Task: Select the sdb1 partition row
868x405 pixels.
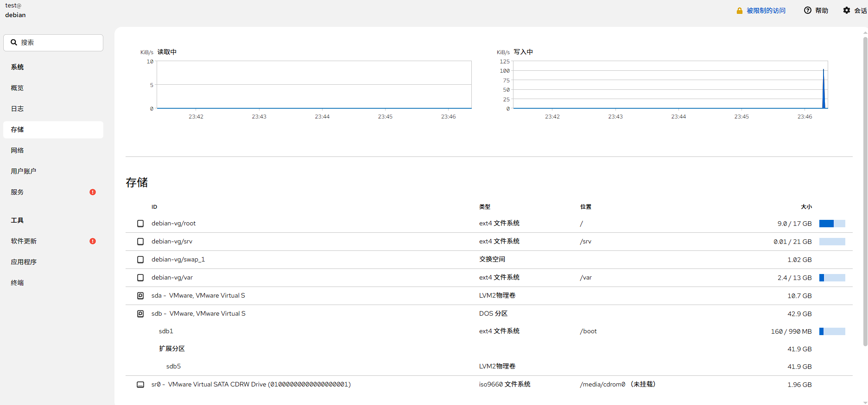Action: (x=166, y=331)
